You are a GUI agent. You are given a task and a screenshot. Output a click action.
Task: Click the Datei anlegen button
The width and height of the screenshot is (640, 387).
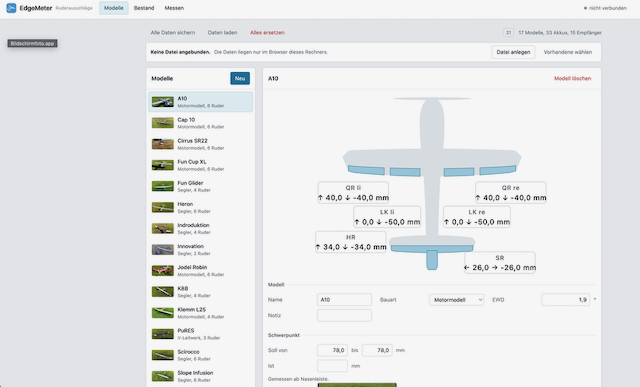(513, 52)
